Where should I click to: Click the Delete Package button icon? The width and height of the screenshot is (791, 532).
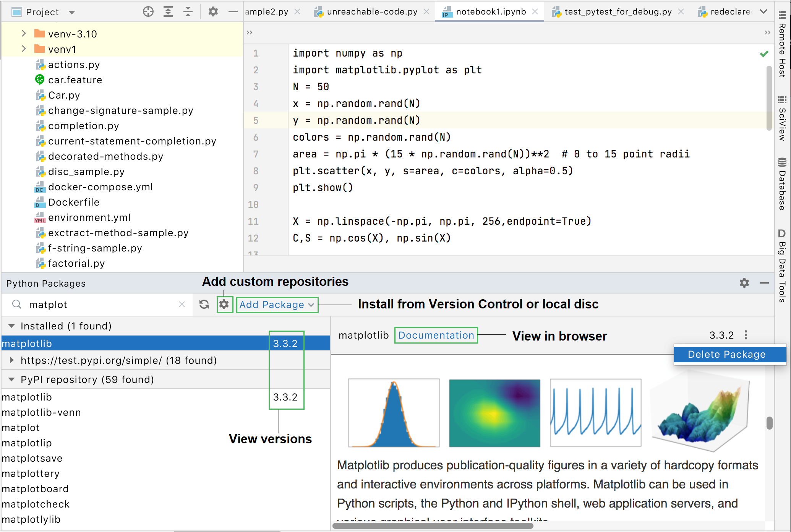(726, 354)
